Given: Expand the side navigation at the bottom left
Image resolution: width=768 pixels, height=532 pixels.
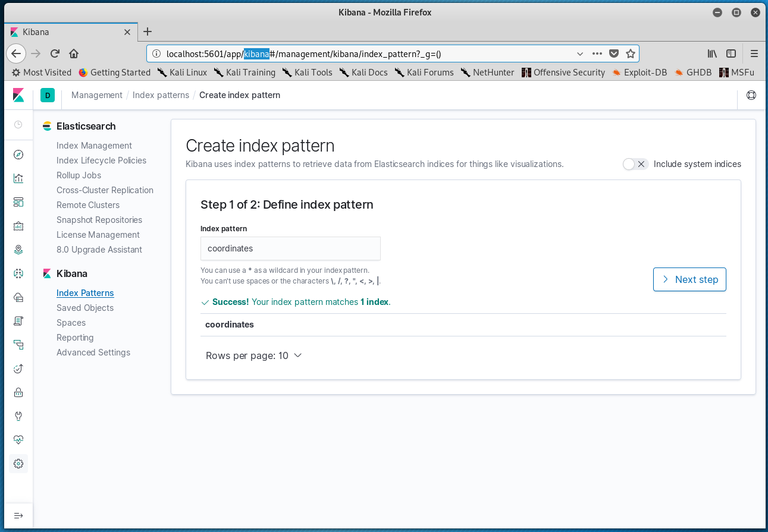Looking at the screenshot, I should (18, 515).
